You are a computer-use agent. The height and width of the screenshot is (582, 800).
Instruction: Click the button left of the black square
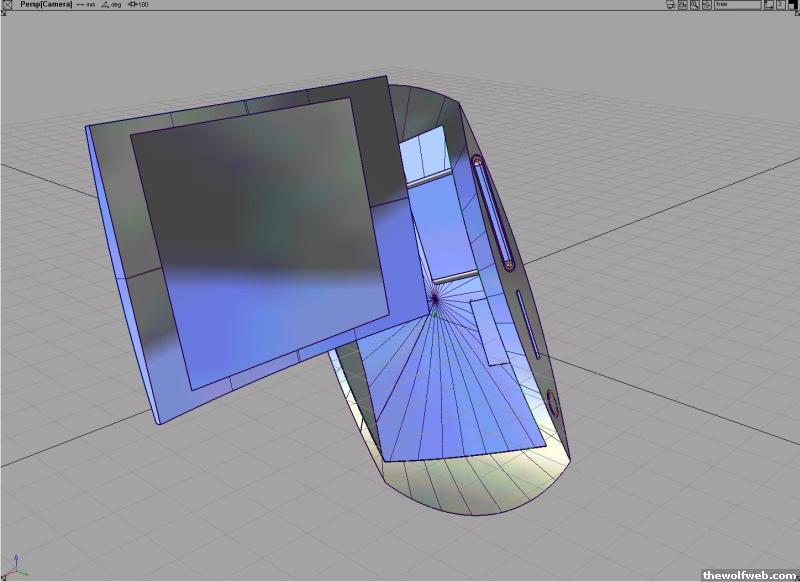(x=780, y=5)
